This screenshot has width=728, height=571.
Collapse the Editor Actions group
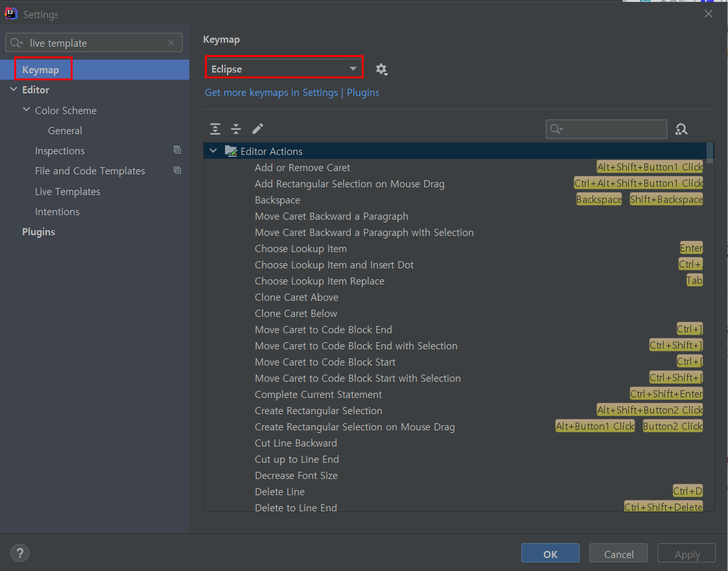click(x=213, y=151)
